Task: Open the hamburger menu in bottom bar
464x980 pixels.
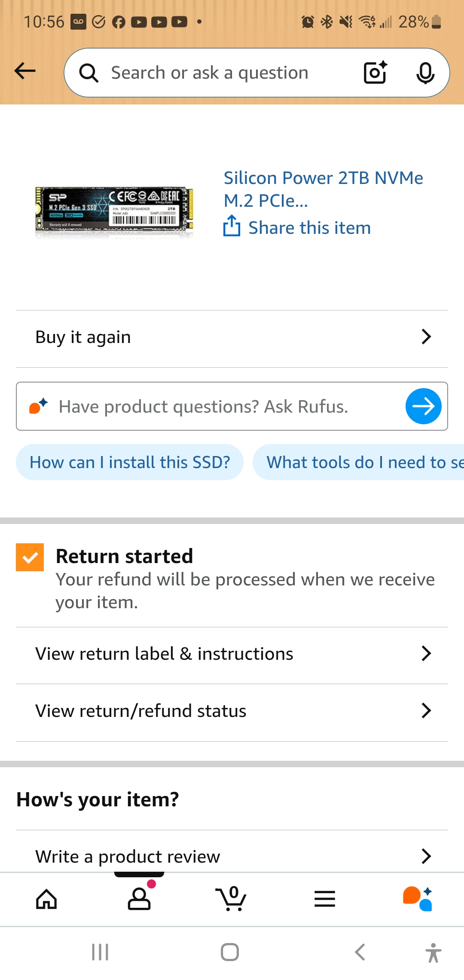Action: tap(325, 899)
